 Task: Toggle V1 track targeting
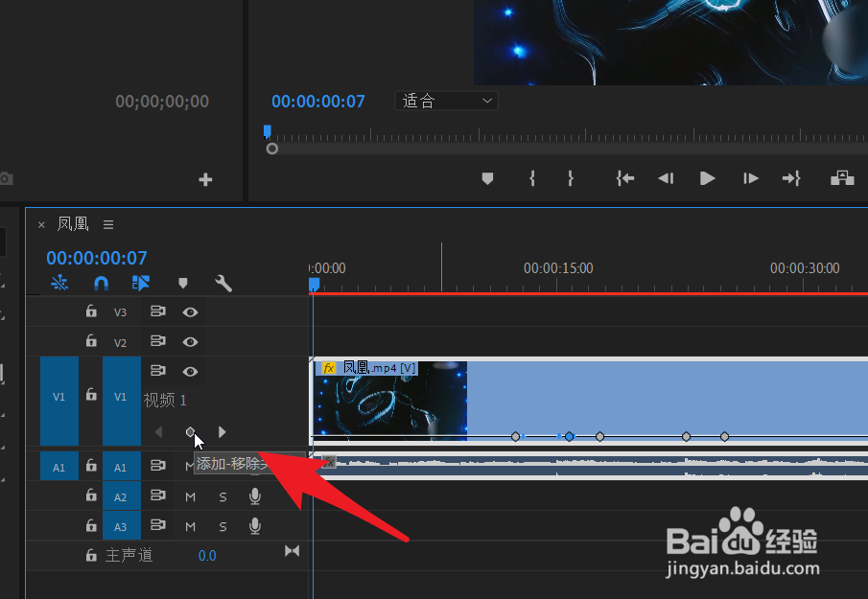click(121, 401)
